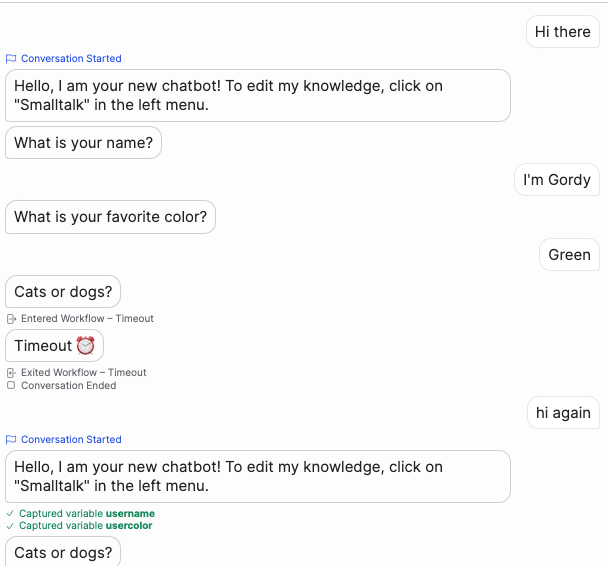This screenshot has height=566, width=608.
Task: Click the alarm clock emoji in Timeout message
Action: click(86, 346)
